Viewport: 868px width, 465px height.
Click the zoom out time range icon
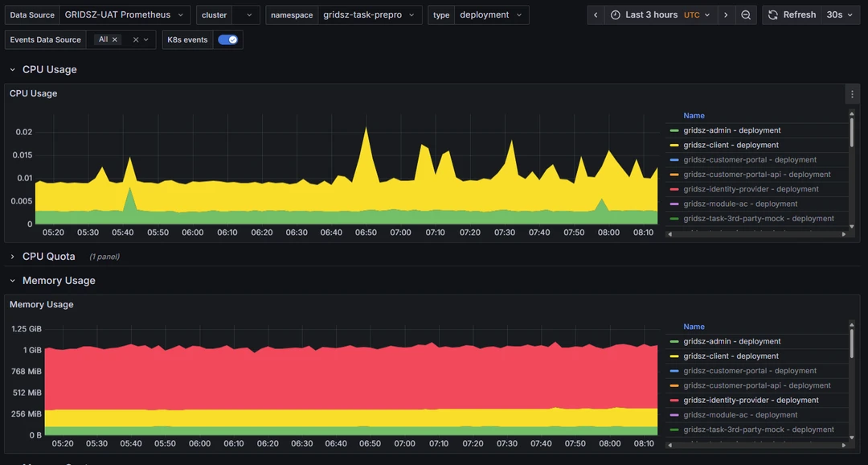(x=746, y=15)
